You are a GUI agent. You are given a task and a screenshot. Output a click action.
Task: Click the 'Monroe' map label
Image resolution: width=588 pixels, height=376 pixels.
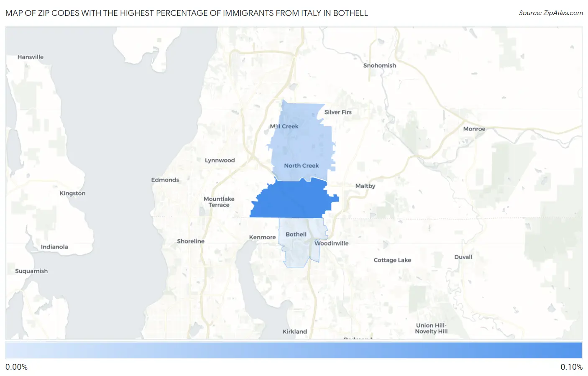point(474,129)
